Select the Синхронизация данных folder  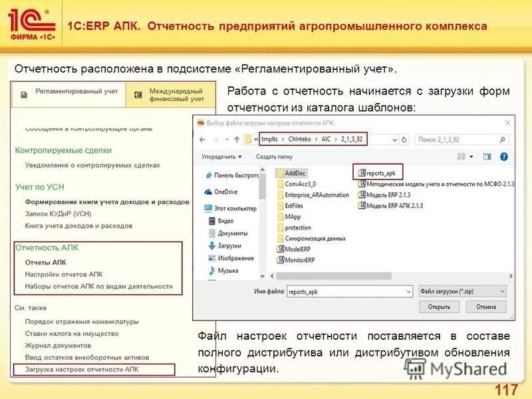coord(311,239)
